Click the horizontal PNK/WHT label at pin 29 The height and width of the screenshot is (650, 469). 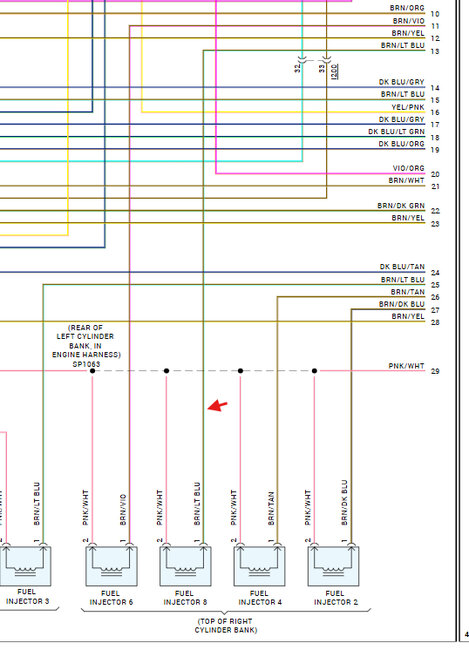point(406,366)
